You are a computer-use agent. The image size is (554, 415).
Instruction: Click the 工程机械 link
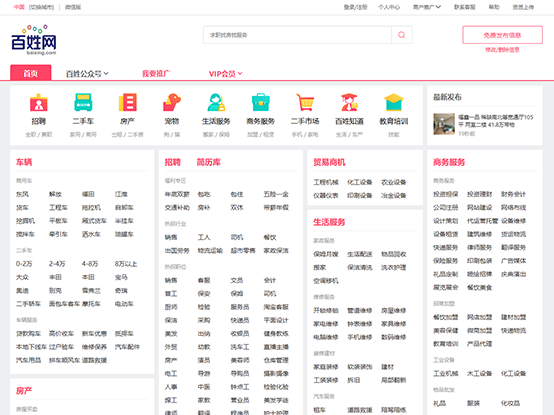[326, 182]
